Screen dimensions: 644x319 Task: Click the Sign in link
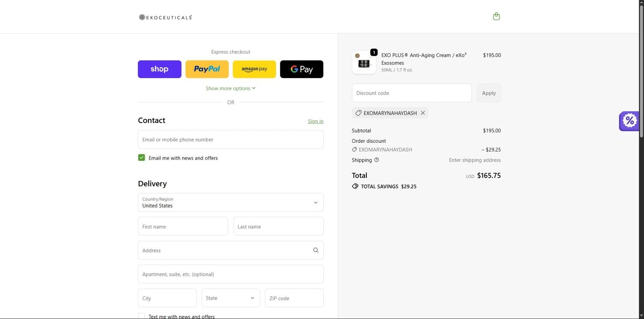[x=316, y=121]
